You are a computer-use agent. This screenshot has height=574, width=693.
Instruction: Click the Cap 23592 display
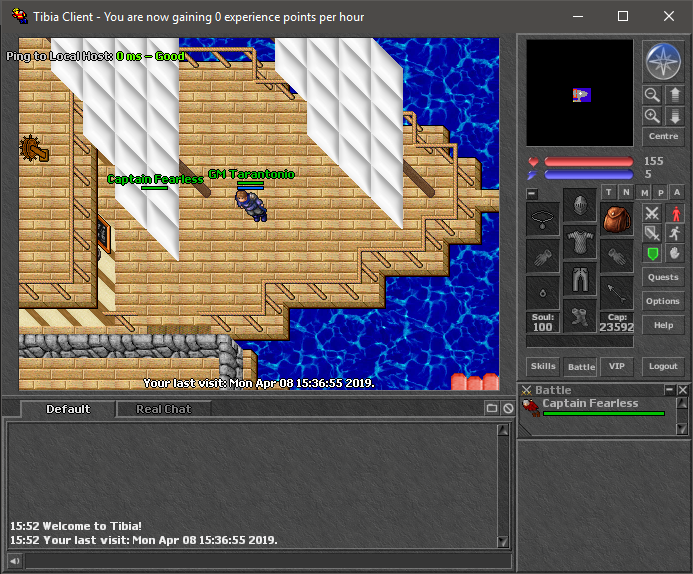point(617,323)
